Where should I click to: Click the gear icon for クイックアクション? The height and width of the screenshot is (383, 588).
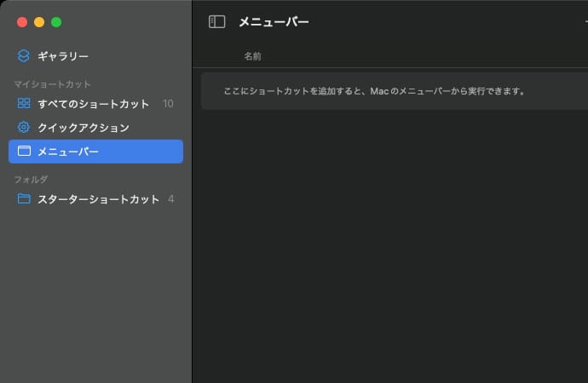point(24,128)
